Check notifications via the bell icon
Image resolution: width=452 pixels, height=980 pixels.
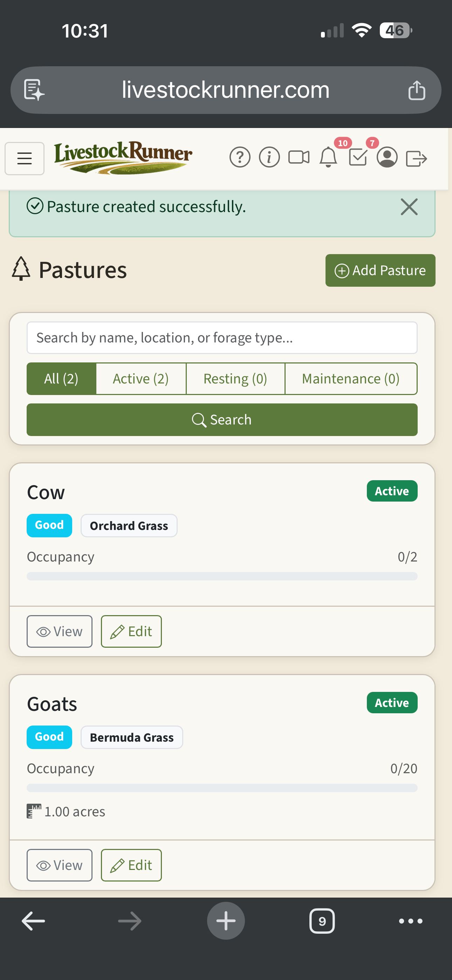tap(328, 157)
